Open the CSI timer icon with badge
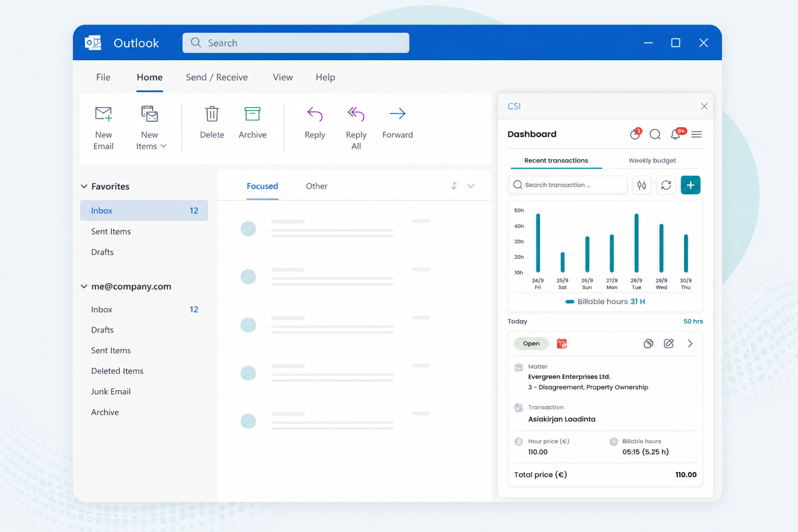 [x=635, y=134]
